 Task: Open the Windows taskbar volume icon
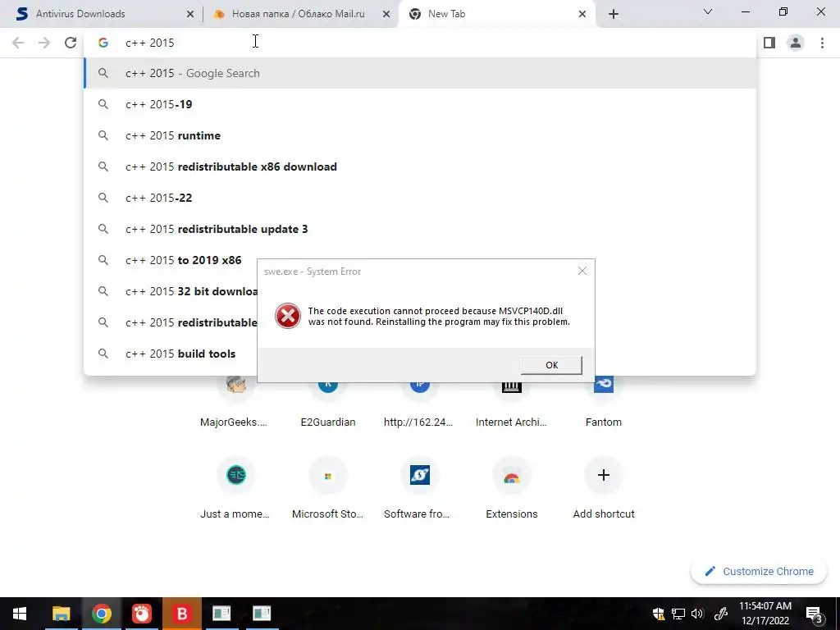coord(697,614)
